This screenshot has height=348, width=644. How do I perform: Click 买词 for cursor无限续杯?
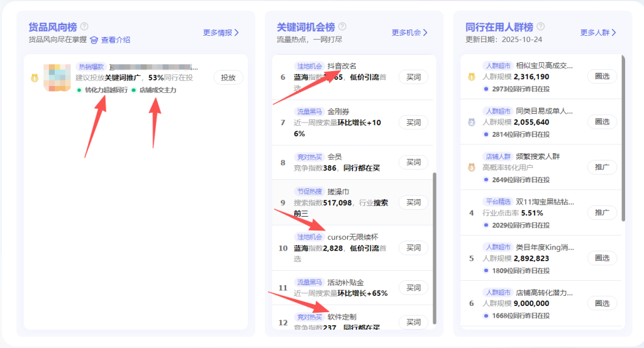(413, 248)
